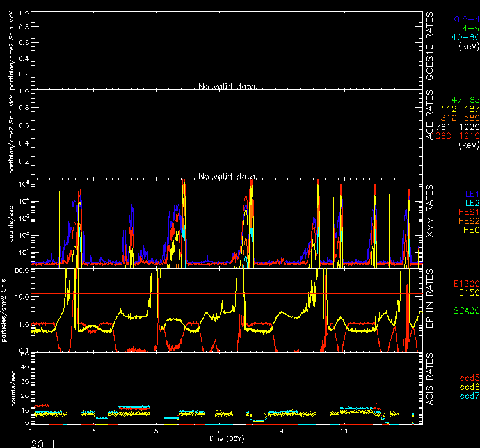Click the day 7 tick label on time axis
Image resolution: width=480 pixels, height=448 pixels.
click(219, 431)
